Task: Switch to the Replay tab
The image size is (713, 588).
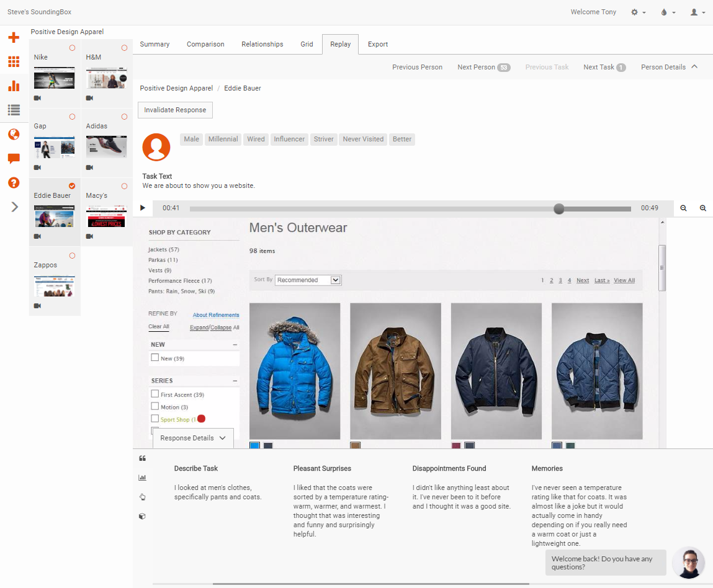Action: coord(341,44)
